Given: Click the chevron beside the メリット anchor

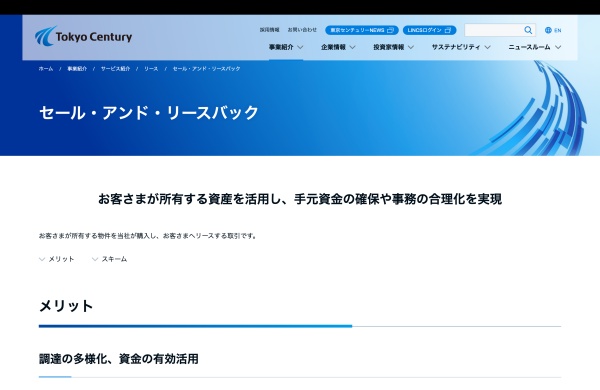Looking at the screenshot, I should pos(42,259).
